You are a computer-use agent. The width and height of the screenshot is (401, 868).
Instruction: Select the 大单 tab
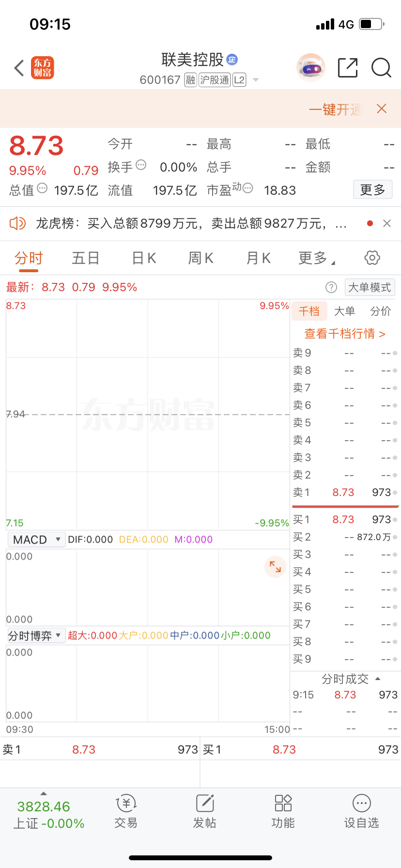click(x=345, y=311)
